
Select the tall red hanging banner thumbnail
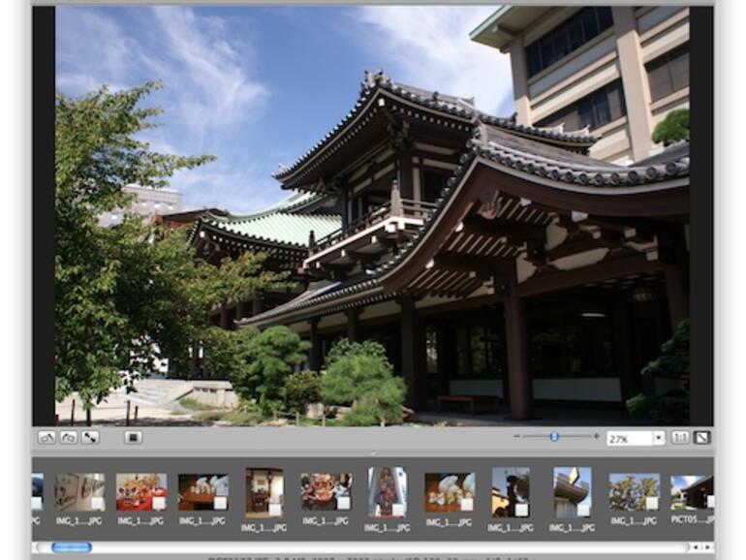(388, 492)
